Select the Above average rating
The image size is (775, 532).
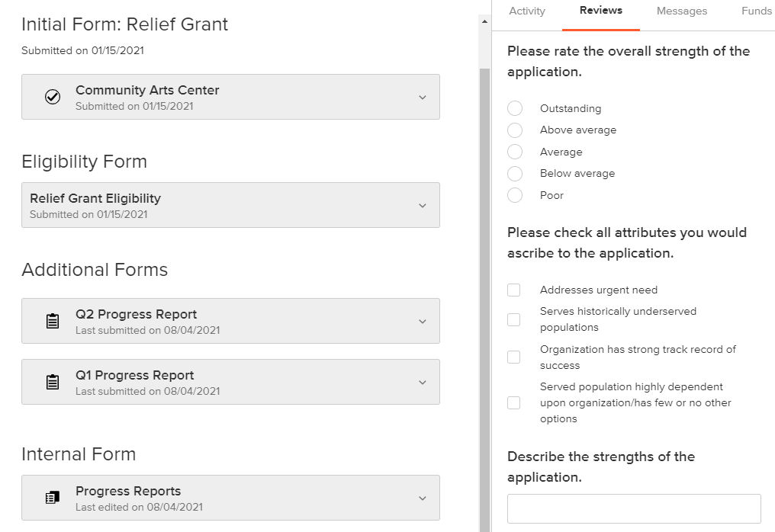click(x=515, y=130)
